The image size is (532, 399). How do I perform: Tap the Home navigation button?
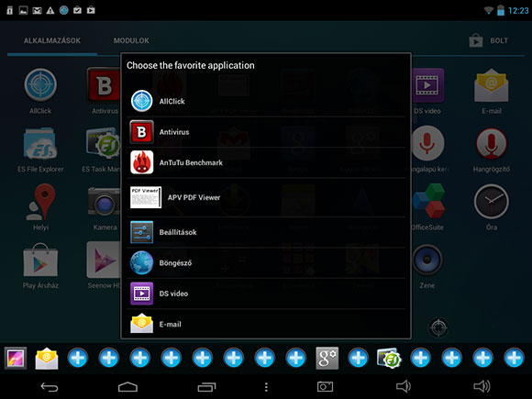[127, 387]
